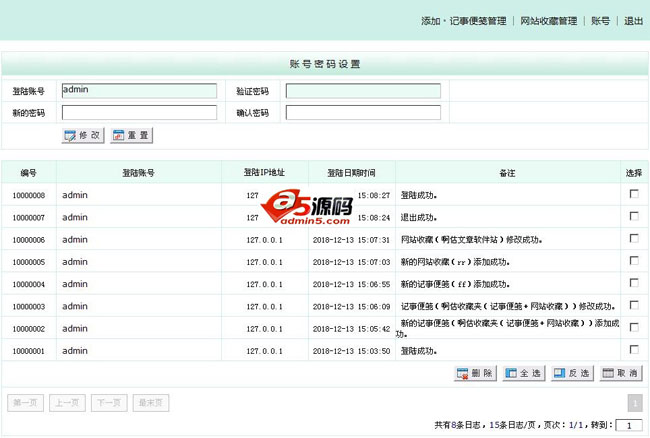Image resolution: width=650 pixels, height=438 pixels.
Task: Click the 下一页 pagination button
Action: click(109, 403)
